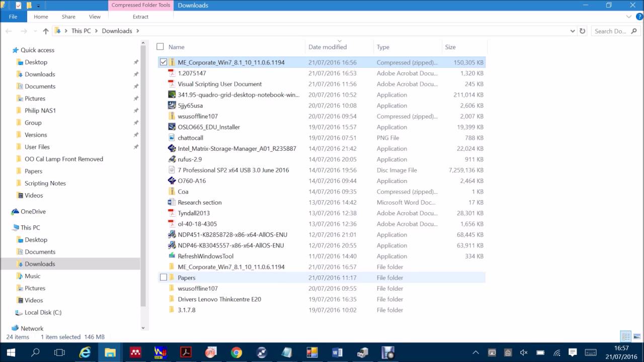644x362 pixels.
Task: Switch to the Details view layout button
Action: (x=626, y=336)
